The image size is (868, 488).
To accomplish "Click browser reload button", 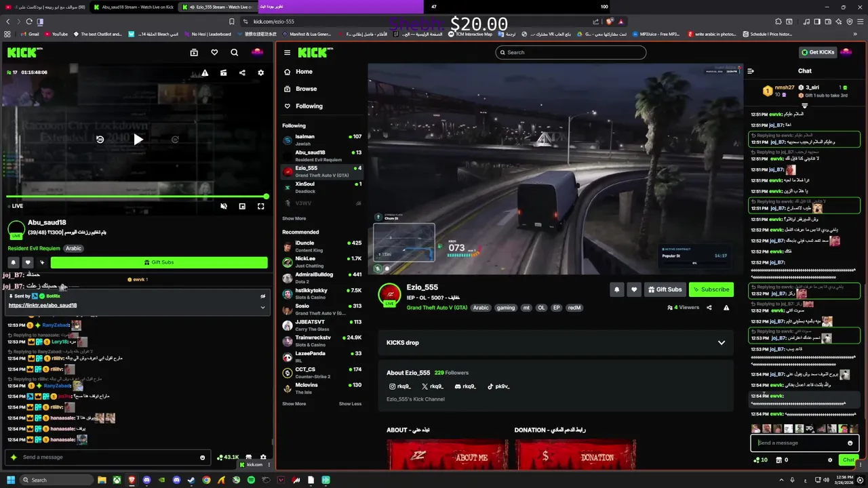I will [29, 22].
